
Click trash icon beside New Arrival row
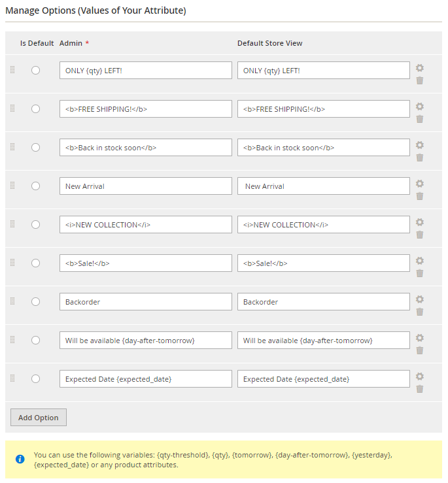tap(420, 196)
